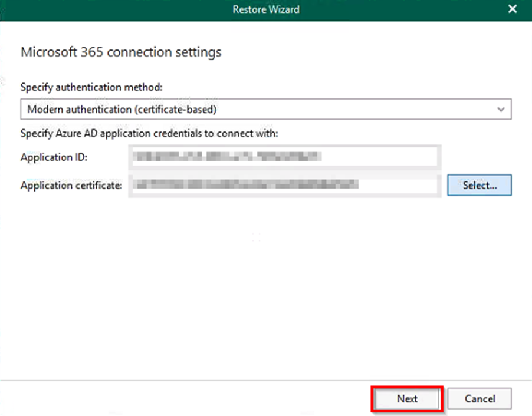532x416 pixels.
Task: Click the 'Application ID:' label
Action: coord(54,157)
